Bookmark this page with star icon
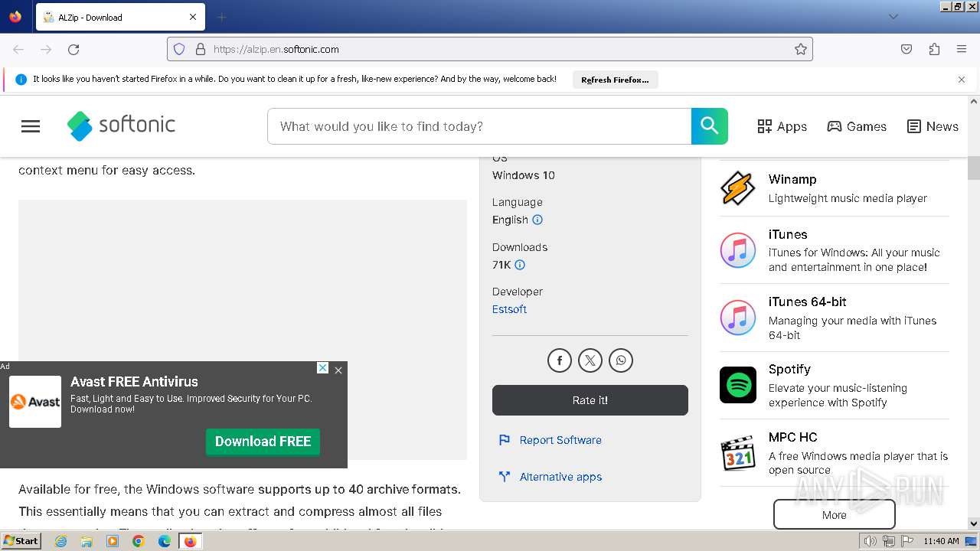Screen dimensions: 980x551 [x=801, y=49]
